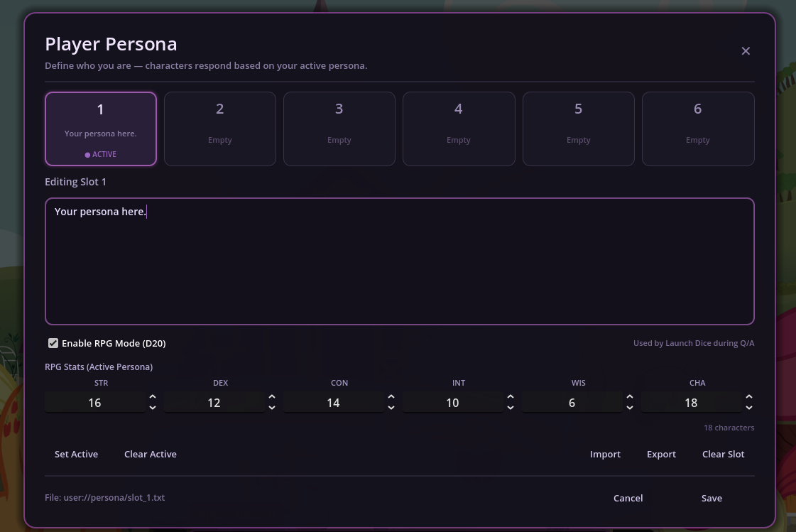The image size is (796, 532).
Task: Save the persona
Action: point(712,498)
